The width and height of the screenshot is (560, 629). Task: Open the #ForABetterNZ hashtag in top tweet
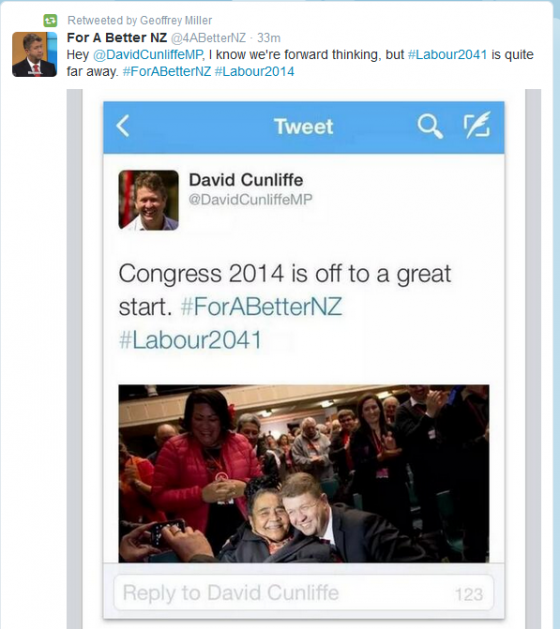[167, 71]
